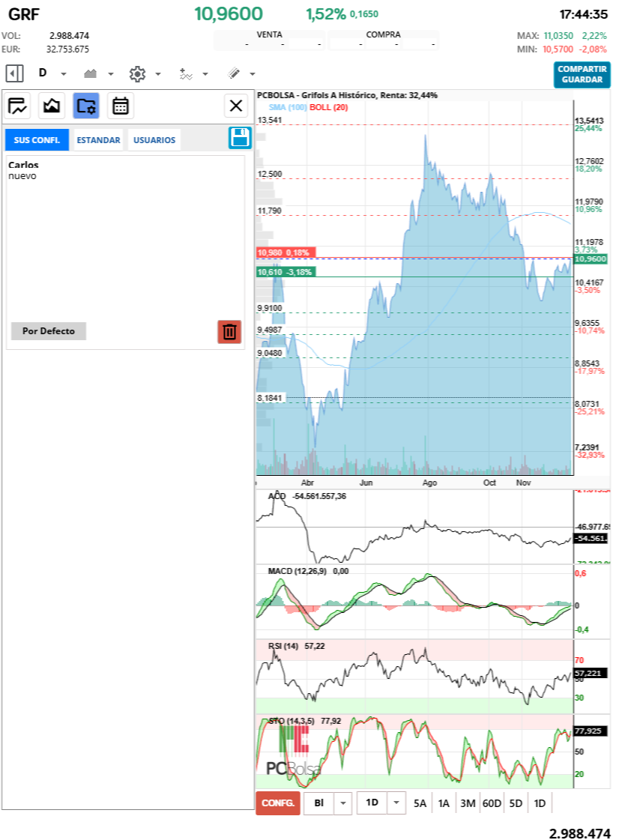Close the configuration panel with X

(x=236, y=106)
